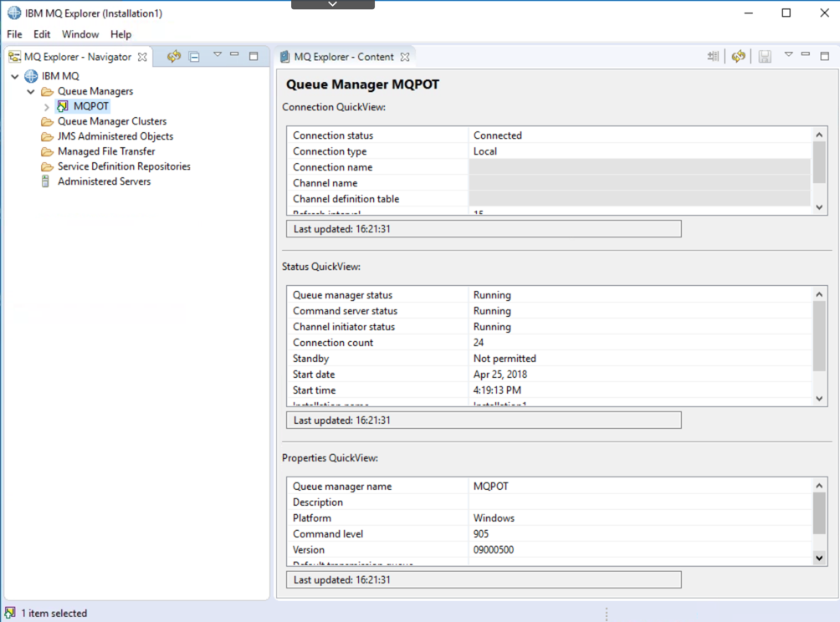Click the Content view column layout icon
Image resolution: width=840 pixels, height=622 pixels.
[713, 56]
